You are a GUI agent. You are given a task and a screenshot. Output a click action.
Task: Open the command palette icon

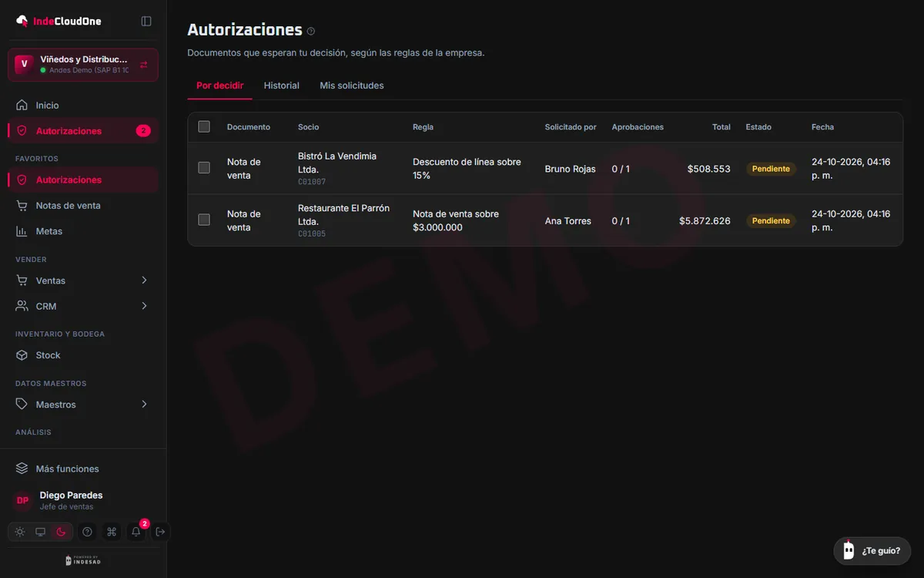pos(112,532)
